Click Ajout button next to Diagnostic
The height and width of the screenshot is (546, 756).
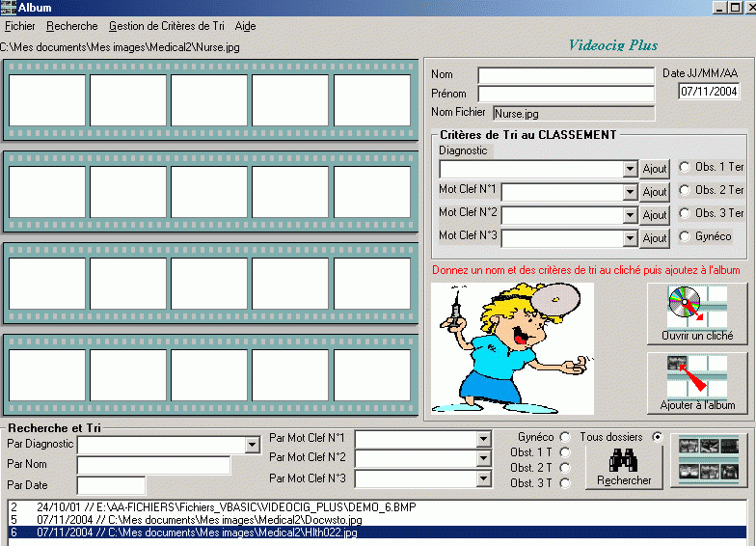[655, 169]
